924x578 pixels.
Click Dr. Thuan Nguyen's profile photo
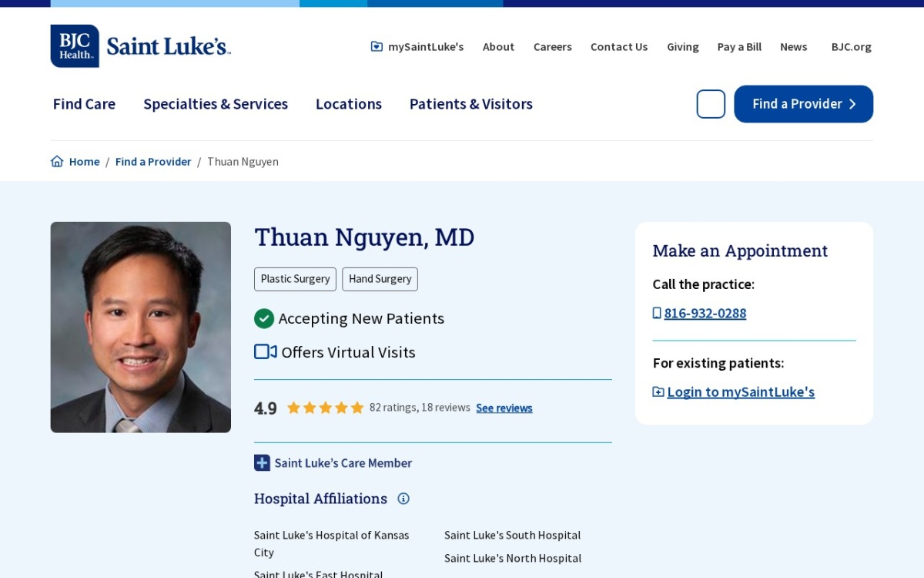coord(141,327)
